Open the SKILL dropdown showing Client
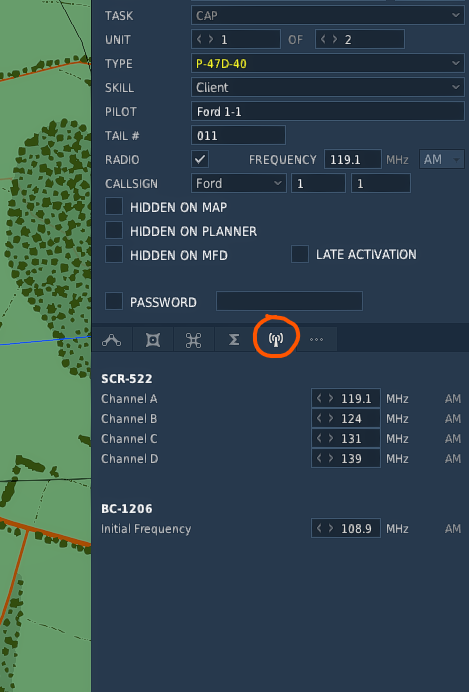This screenshot has width=469, height=692. click(327, 87)
